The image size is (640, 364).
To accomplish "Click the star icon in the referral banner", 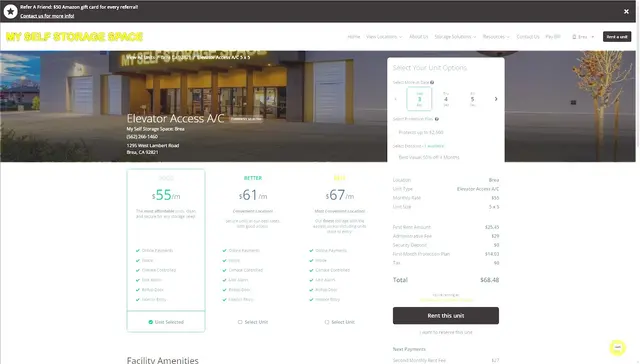I will point(10,11).
